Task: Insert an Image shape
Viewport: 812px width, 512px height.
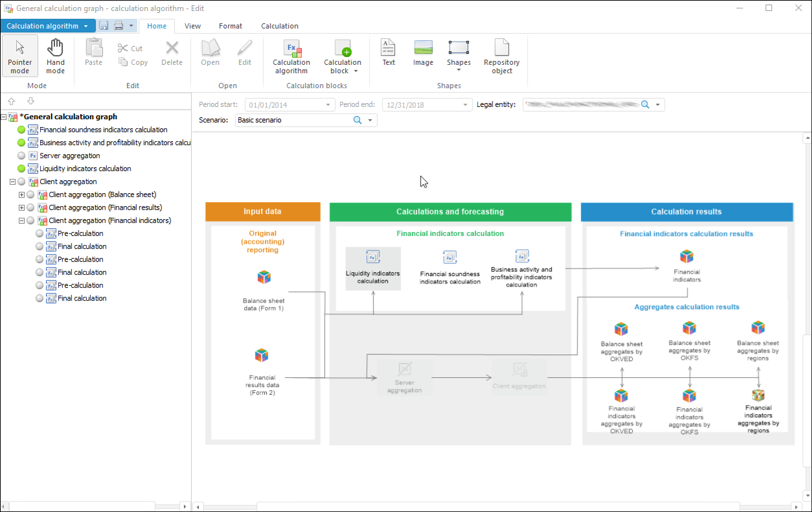Action: tap(423, 52)
